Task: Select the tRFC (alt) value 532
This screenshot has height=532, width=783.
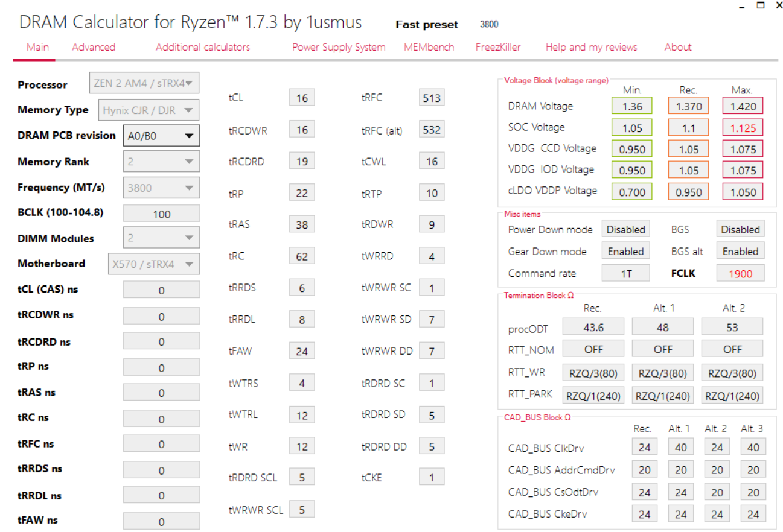Action: coord(432,129)
